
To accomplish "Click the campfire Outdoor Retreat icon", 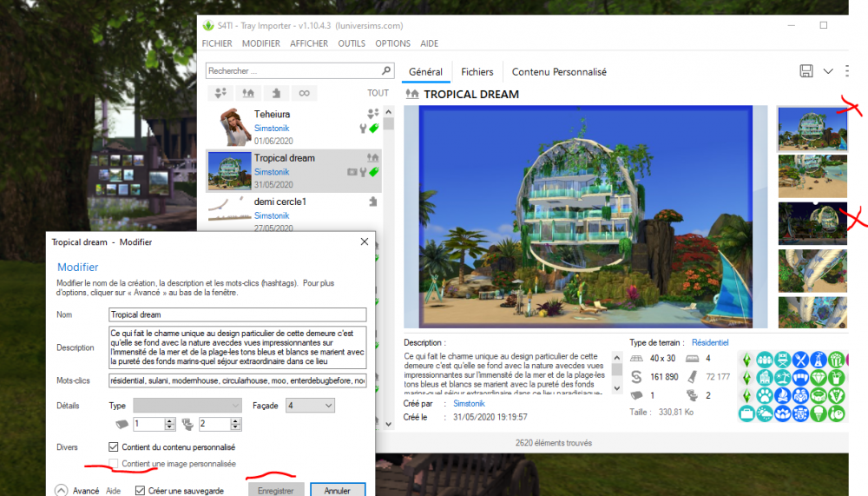I will 782,396.
